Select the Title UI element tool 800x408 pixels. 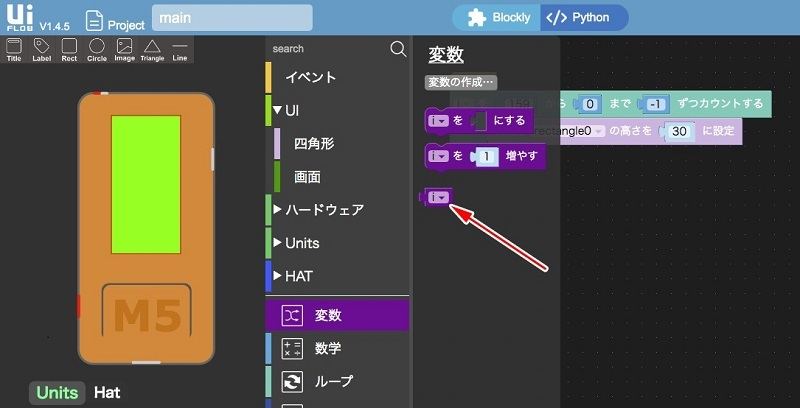[14, 50]
